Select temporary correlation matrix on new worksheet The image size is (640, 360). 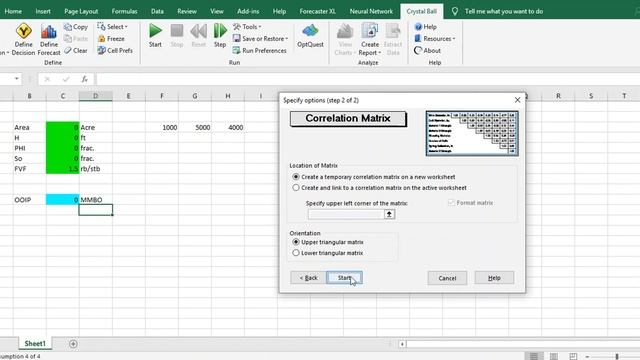click(x=296, y=177)
